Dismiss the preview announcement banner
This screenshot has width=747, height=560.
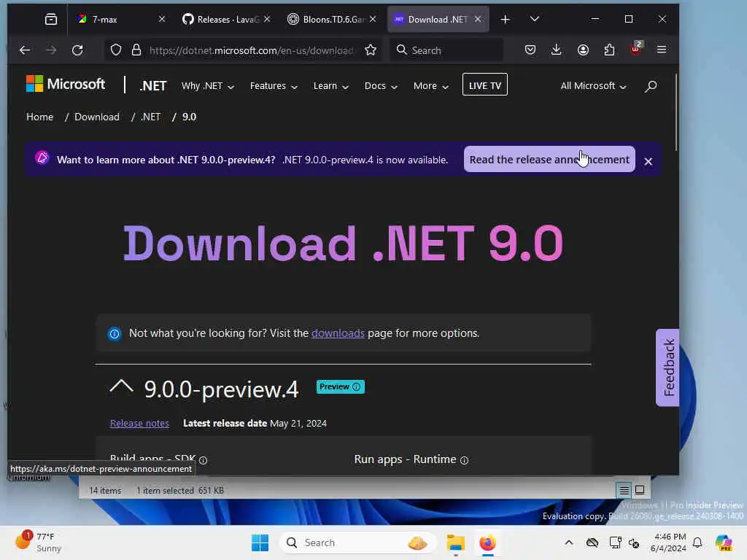point(649,161)
